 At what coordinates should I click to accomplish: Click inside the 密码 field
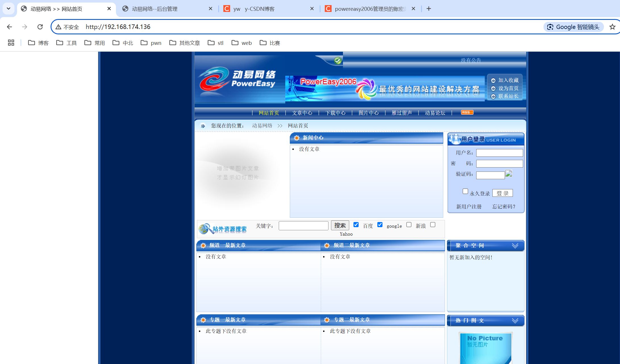tap(500, 164)
